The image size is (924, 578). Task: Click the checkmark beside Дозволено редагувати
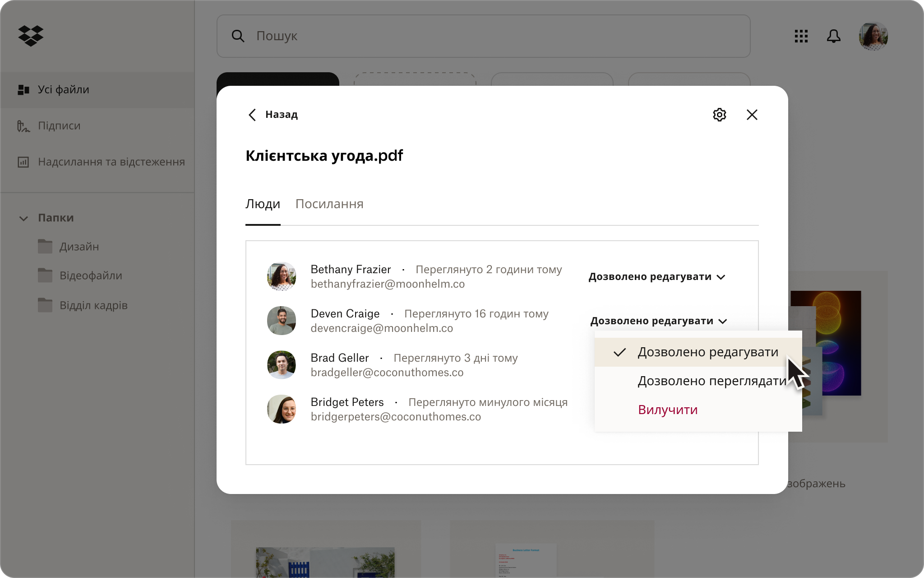pos(620,352)
